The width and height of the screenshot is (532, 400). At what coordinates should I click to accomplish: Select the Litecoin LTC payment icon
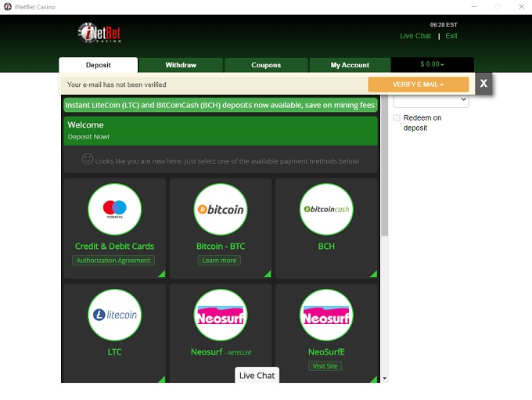click(114, 315)
